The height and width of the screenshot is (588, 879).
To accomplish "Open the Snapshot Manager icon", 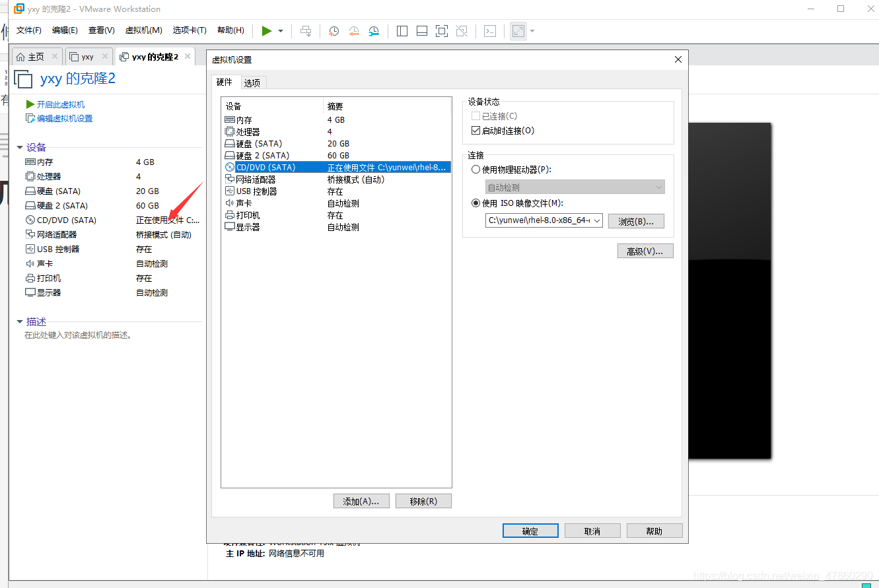I will click(374, 31).
